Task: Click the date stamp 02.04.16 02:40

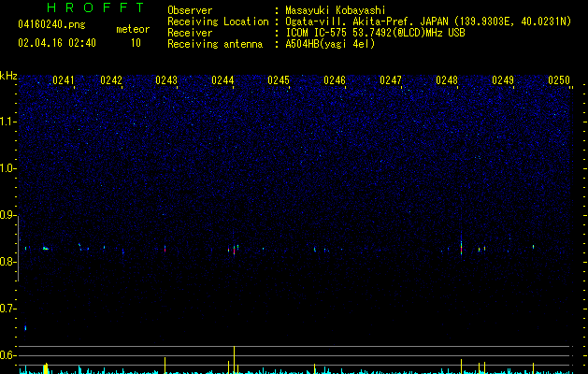Action: [x=57, y=43]
